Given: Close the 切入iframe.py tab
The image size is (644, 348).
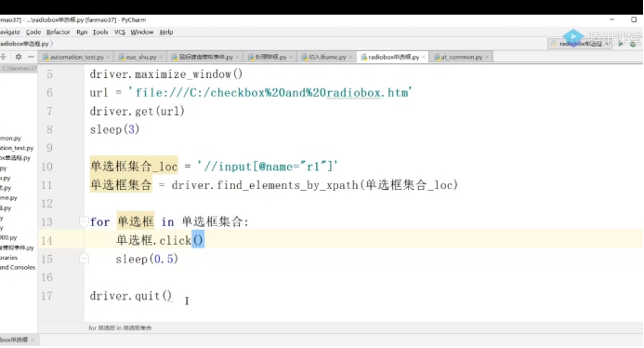Looking at the screenshot, I should pos(350,57).
